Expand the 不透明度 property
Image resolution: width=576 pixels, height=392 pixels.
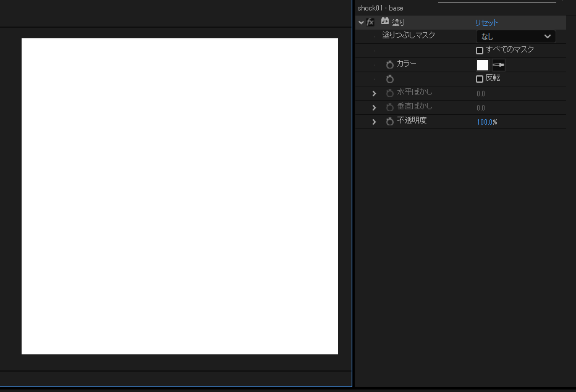(x=374, y=122)
